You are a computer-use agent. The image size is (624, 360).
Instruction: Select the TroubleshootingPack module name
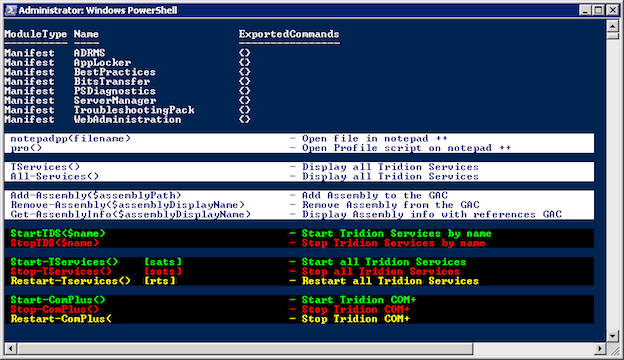click(134, 110)
